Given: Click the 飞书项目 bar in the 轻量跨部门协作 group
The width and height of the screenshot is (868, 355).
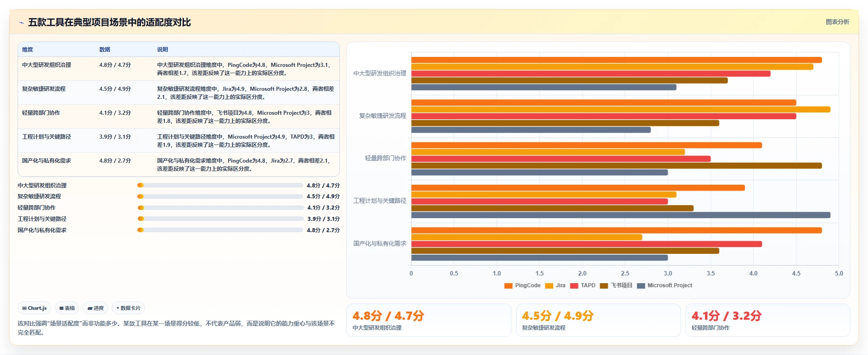Looking at the screenshot, I should 616,166.
